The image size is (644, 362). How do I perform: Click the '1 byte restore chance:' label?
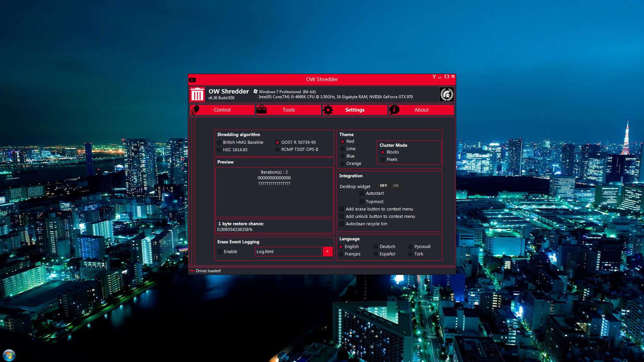[x=241, y=224]
